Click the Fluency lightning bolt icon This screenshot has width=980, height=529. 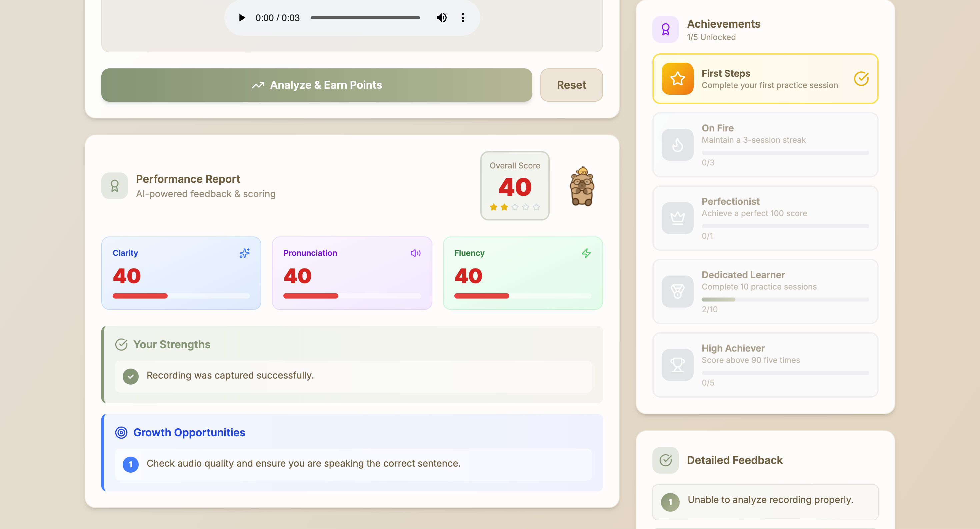click(586, 253)
